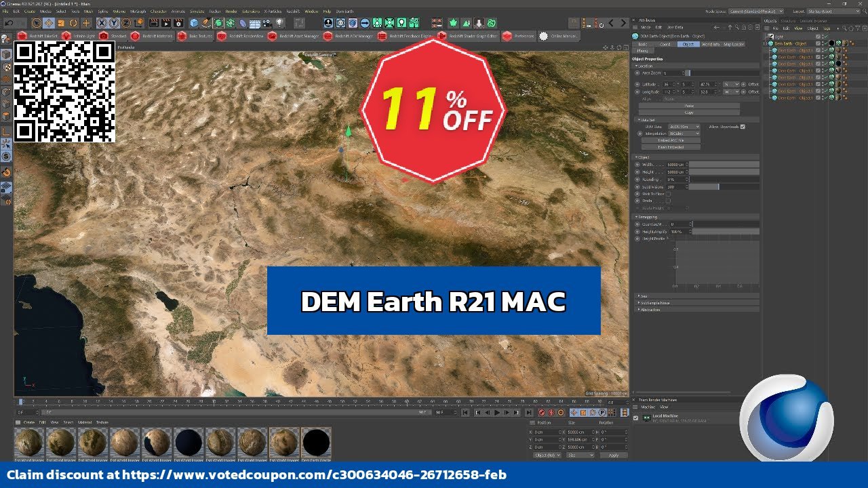Select the Spline Pen tool

206,23
